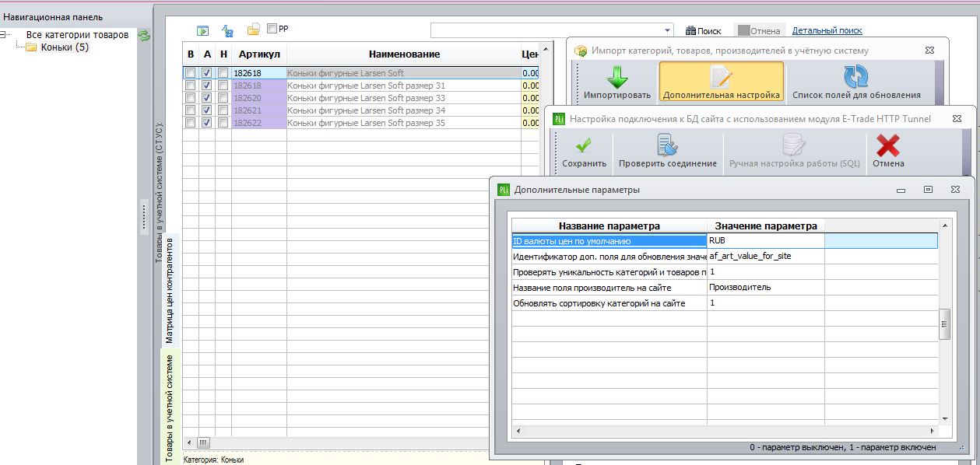This screenshot has height=465, width=980.
Task: Maximize the Дополнительные параметры window
Action: pyautogui.click(x=928, y=189)
